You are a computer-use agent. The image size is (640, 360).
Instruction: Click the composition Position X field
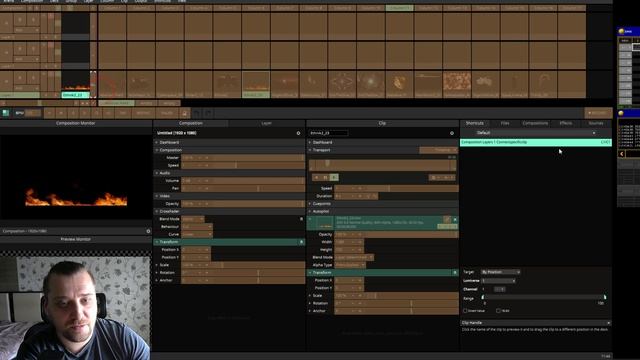point(196,249)
